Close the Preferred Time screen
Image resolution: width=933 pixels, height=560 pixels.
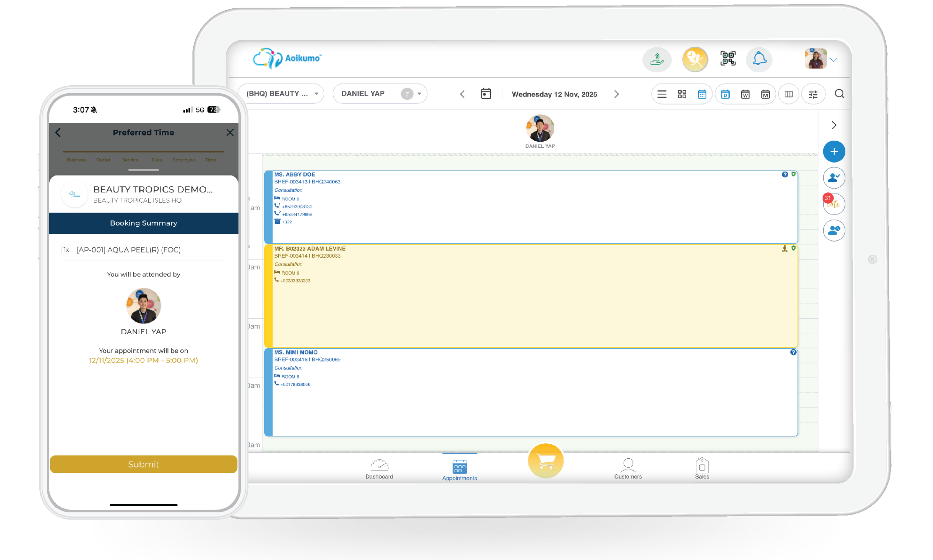(x=230, y=133)
